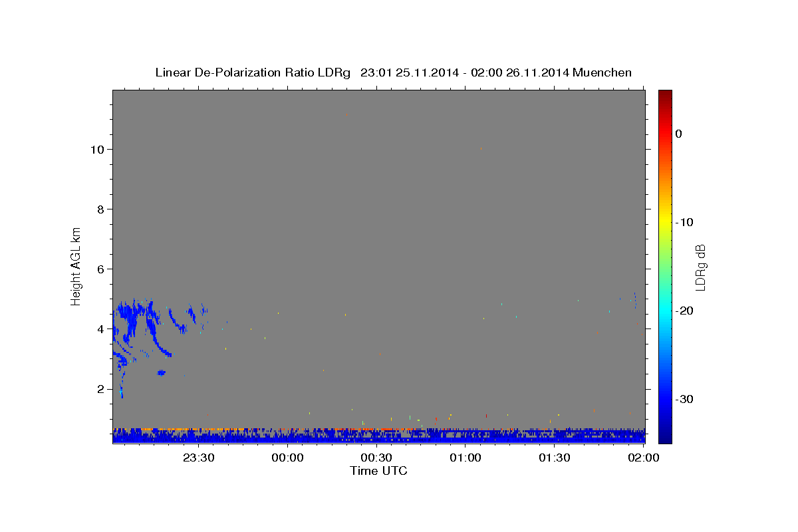Click the '00:00' time tick label

288,458
